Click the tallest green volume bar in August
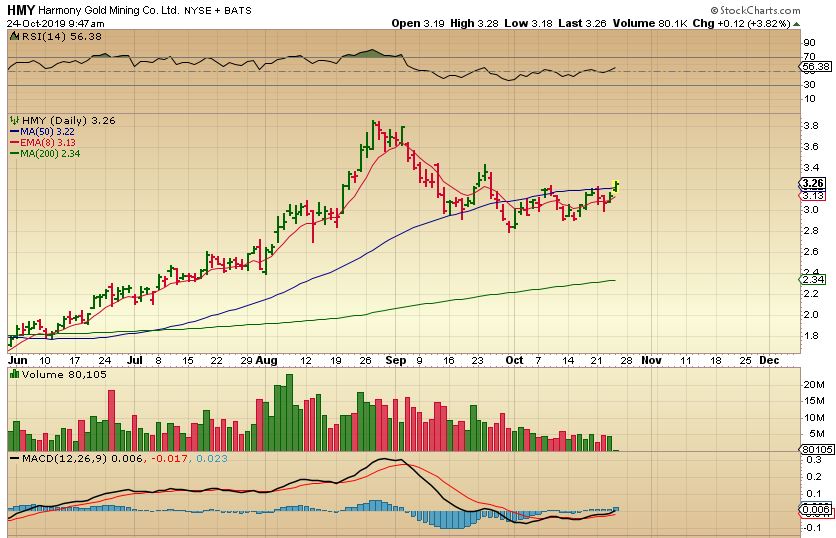This screenshot has height=538, width=836. [x=290, y=413]
